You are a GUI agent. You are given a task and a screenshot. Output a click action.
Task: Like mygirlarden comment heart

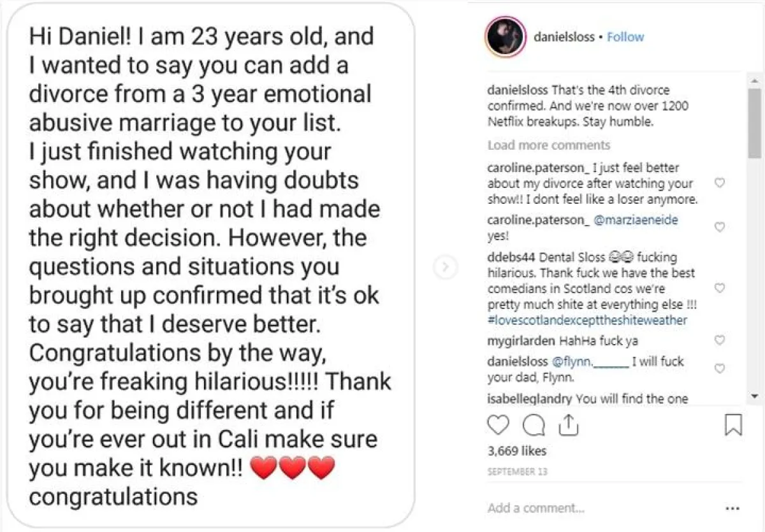[x=720, y=341]
